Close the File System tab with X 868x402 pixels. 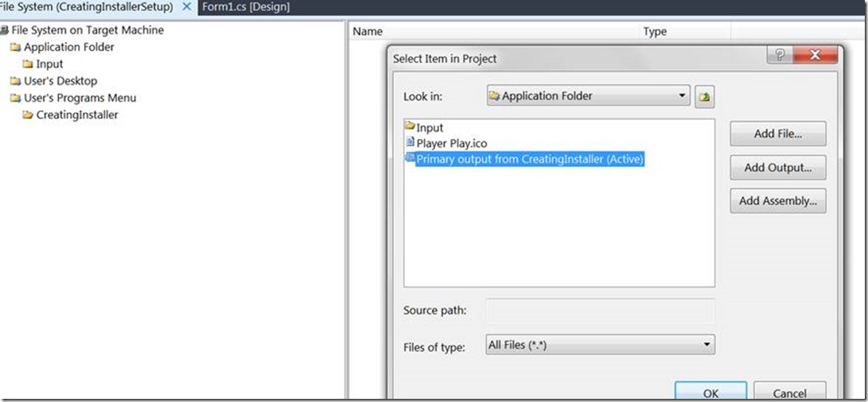point(187,7)
